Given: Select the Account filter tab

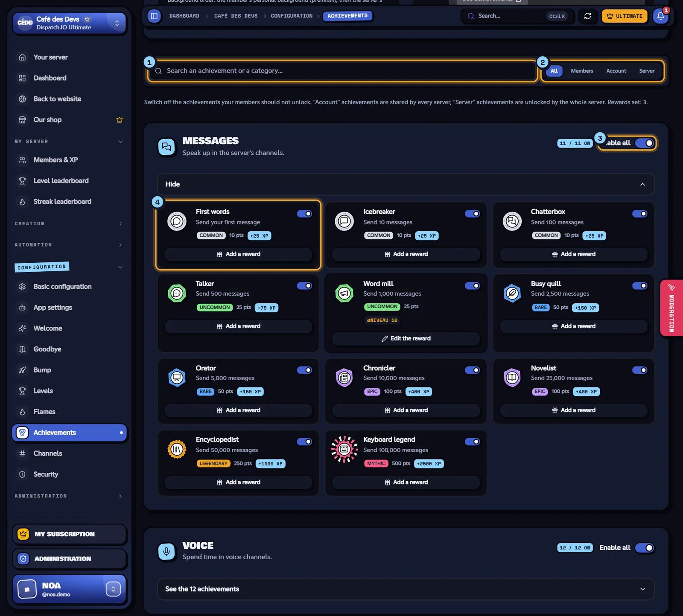Looking at the screenshot, I should click(616, 71).
